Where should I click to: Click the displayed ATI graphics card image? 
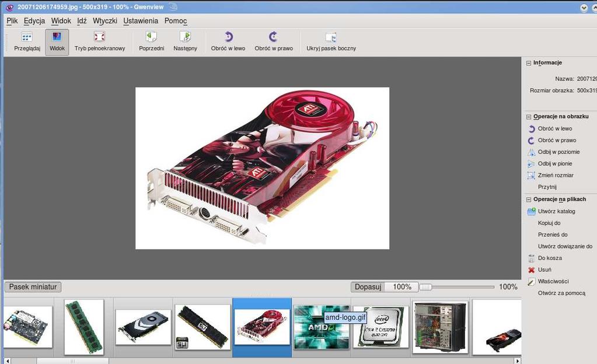263,169
